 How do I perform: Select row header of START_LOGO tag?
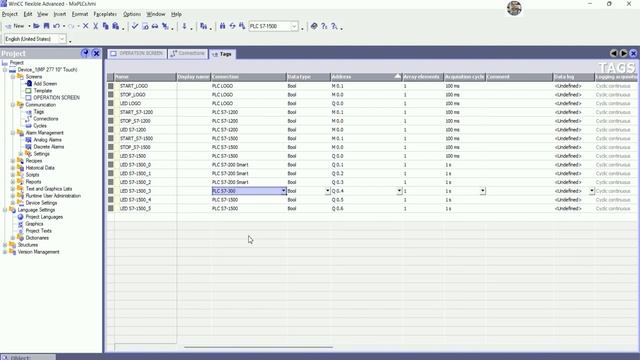click(x=111, y=86)
